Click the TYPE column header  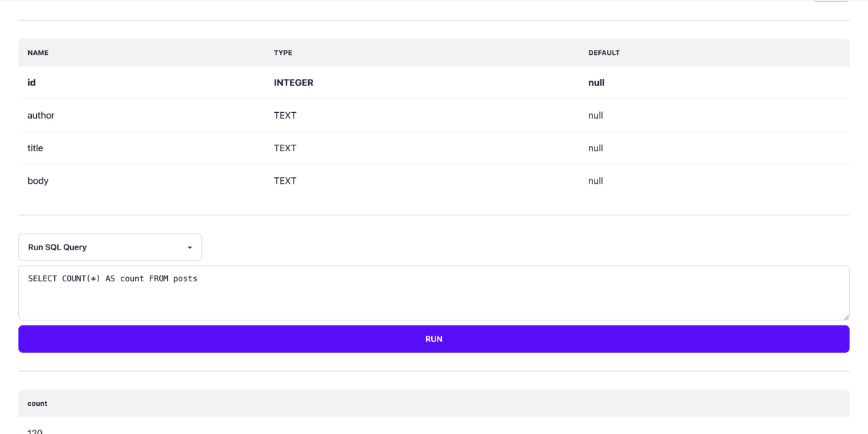pyautogui.click(x=283, y=53)
